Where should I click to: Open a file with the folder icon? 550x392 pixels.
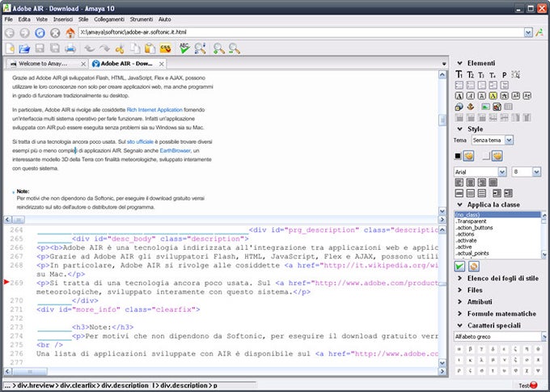[24, 48]
